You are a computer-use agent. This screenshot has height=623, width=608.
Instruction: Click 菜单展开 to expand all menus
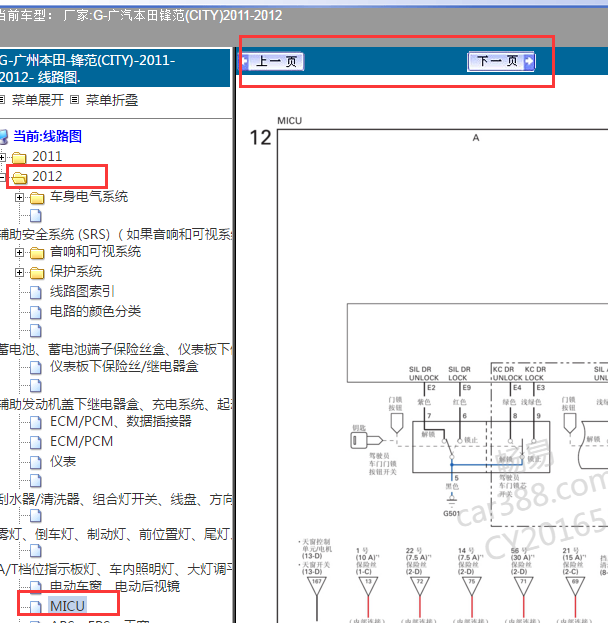pyautogui.click(x=38, y=100)
